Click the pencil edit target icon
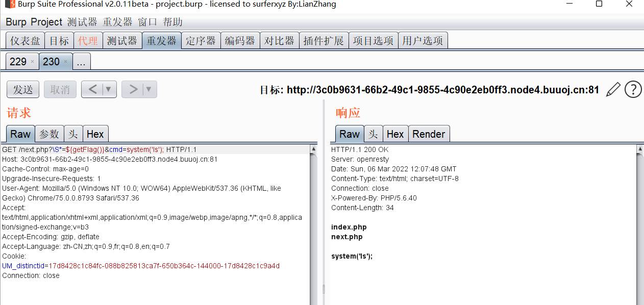Image resolution: width=644 pixels, height=305 pixels. (613, 89)
